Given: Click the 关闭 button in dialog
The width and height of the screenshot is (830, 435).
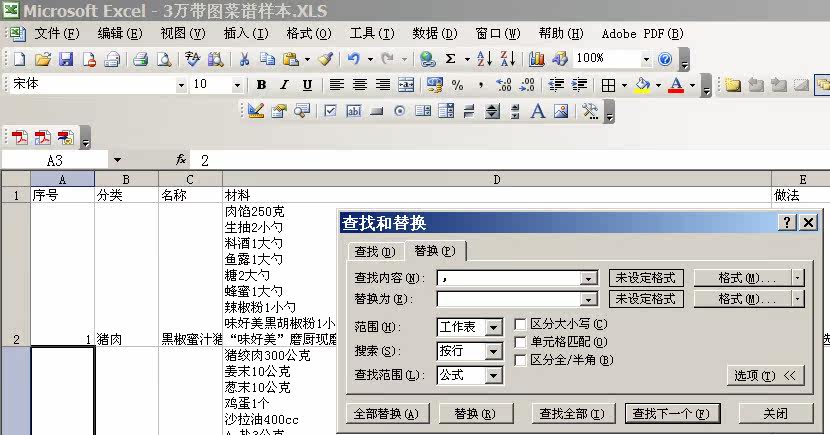Looking at the screenshot, I should (775, 414).
